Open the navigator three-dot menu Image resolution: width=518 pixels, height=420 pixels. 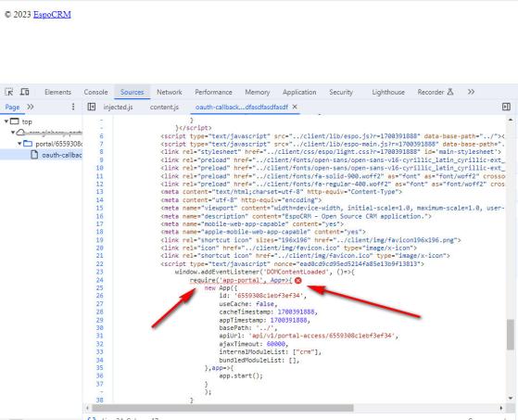click(x=73, y=107)
